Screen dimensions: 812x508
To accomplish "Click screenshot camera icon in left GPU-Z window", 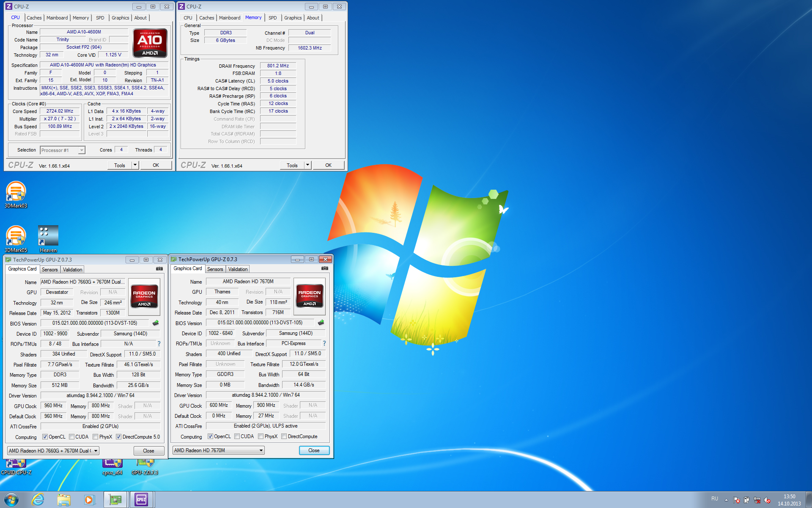I will pos(159,269).
